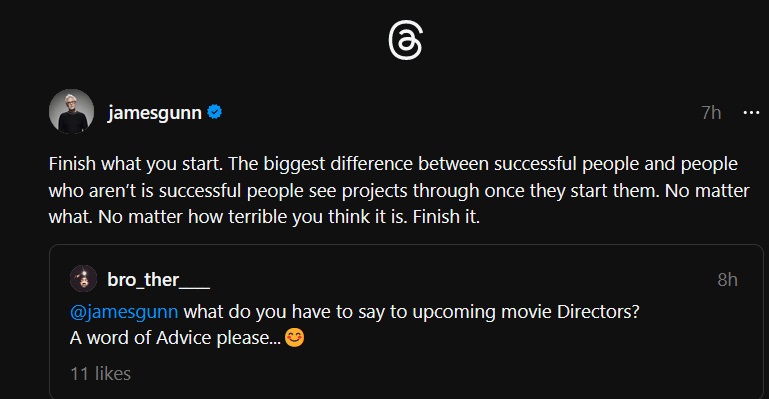769x399 pixels.
Task: Open bro_ther___ profile avatar
Action: (83, 279)
